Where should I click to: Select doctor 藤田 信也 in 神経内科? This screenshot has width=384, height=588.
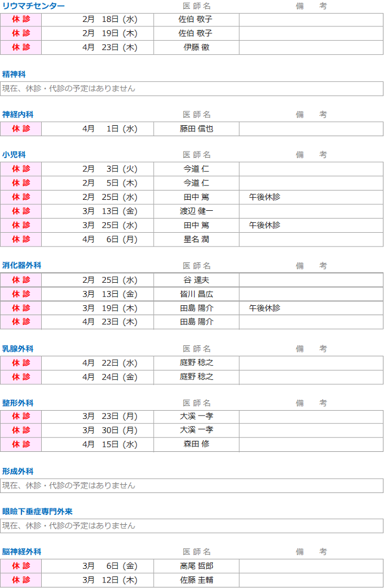pyautogui.click(x=196, y=128)
